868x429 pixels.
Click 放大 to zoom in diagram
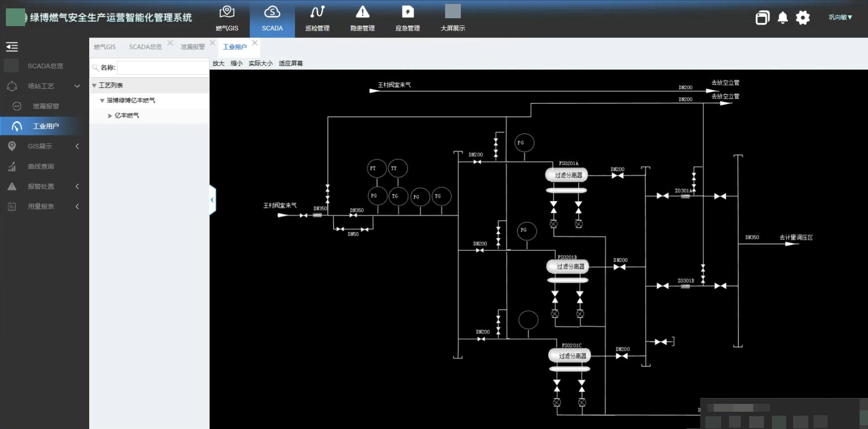(218, 63)
